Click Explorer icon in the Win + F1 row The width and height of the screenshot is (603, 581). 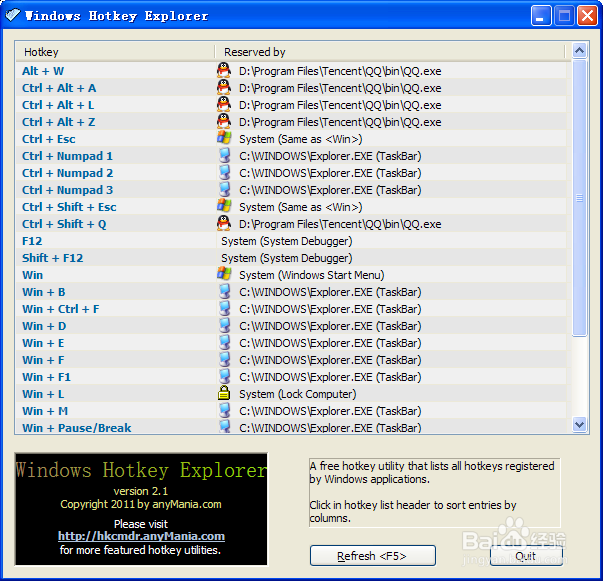tap(224, 376)
